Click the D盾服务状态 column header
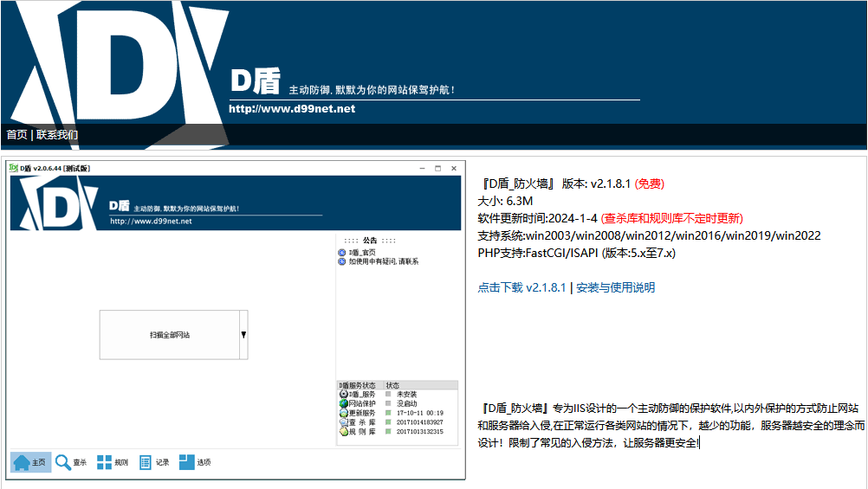 click(x=360, y=385)
